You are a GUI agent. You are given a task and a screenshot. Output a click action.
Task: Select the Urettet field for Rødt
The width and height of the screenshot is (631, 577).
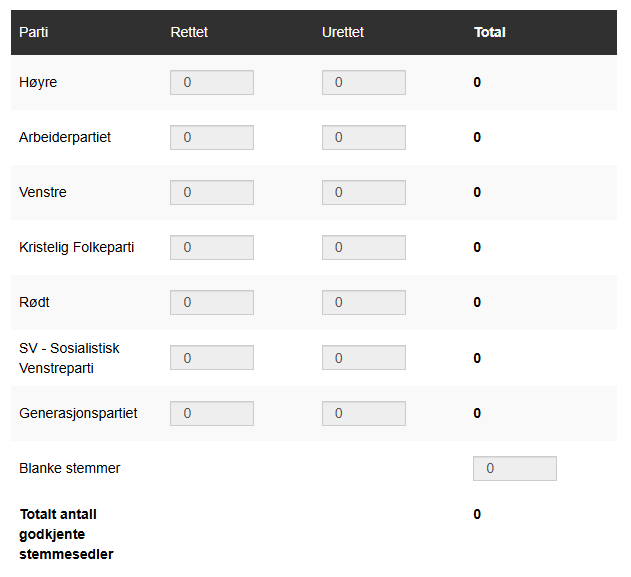tap(364, 303)
